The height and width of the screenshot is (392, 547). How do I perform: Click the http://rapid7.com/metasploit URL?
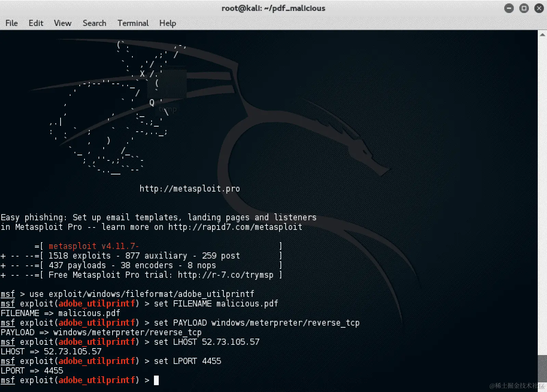(x=235, y=227)
